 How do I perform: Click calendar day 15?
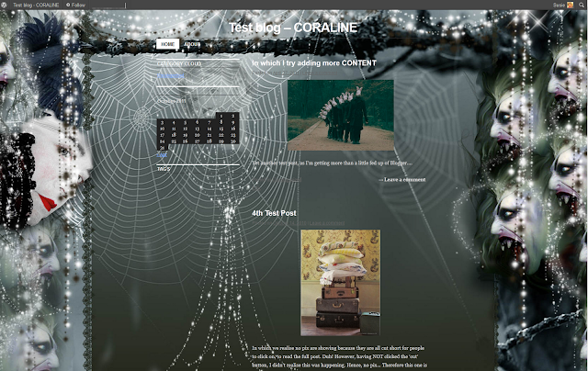pos(221,129)
